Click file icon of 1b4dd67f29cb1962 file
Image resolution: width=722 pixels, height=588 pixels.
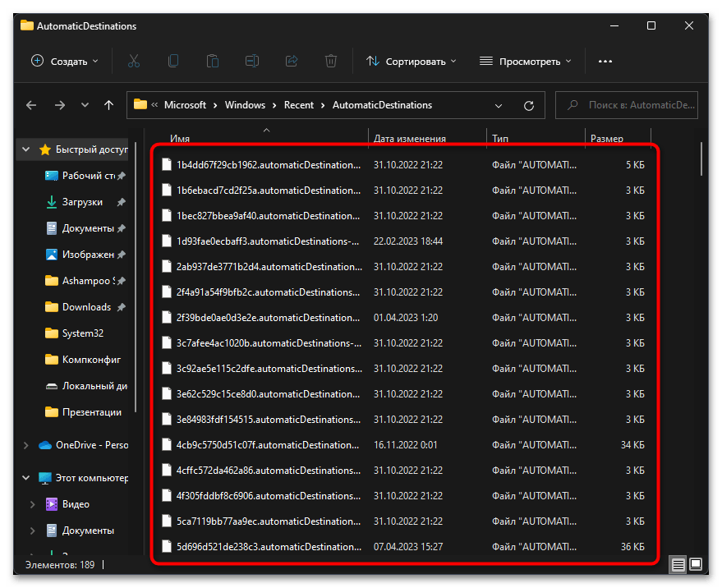pos(167,165)
